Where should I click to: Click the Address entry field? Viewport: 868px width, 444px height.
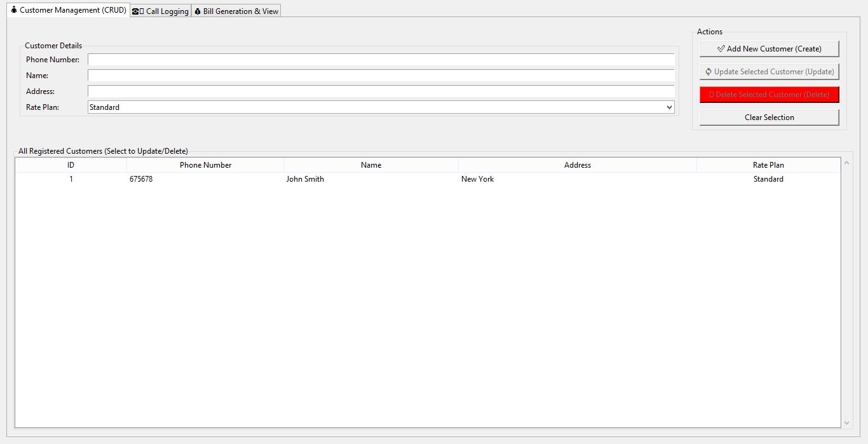coord(381,91)
